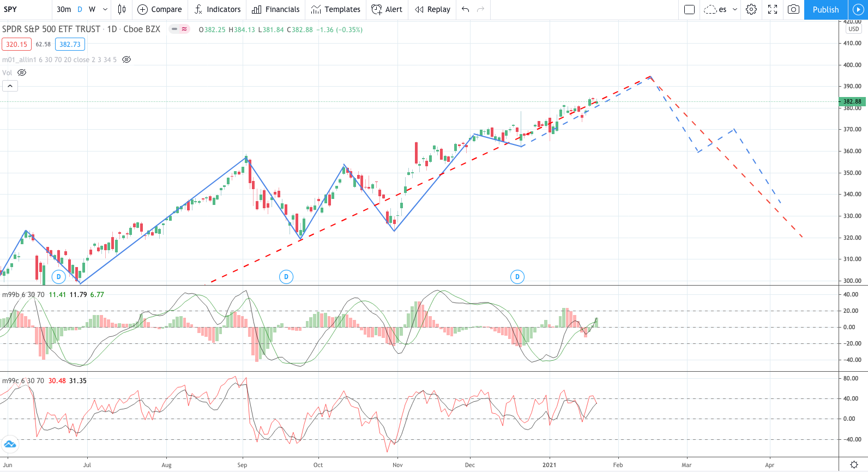Screen dimensions: 868x472
Task: Click the 2021 label on the time axis
Action: 550,465
